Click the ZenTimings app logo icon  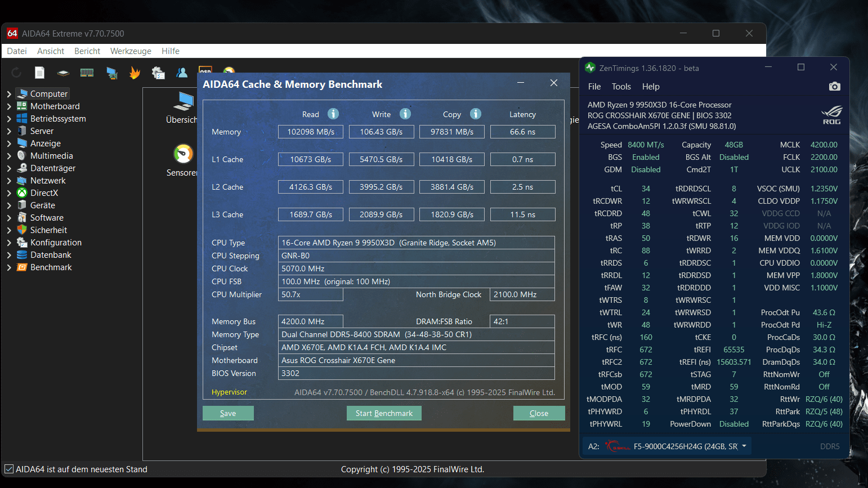click(590, 68)
